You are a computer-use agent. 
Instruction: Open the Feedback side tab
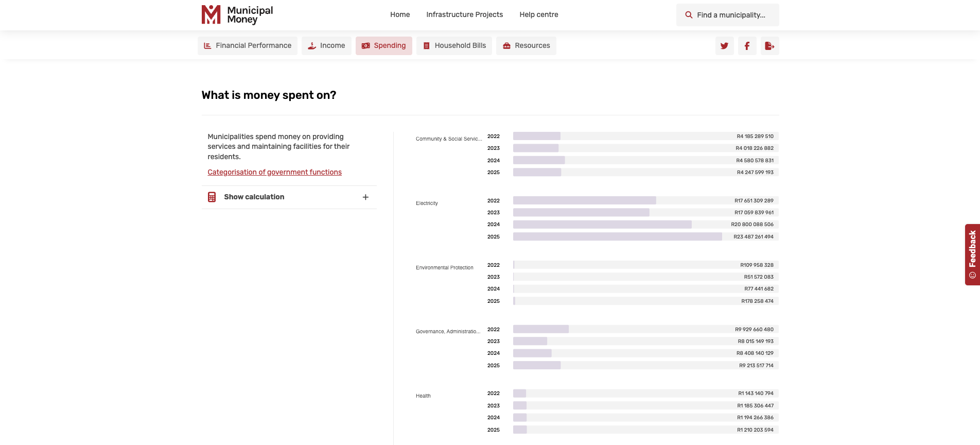[x=972, y=254]
